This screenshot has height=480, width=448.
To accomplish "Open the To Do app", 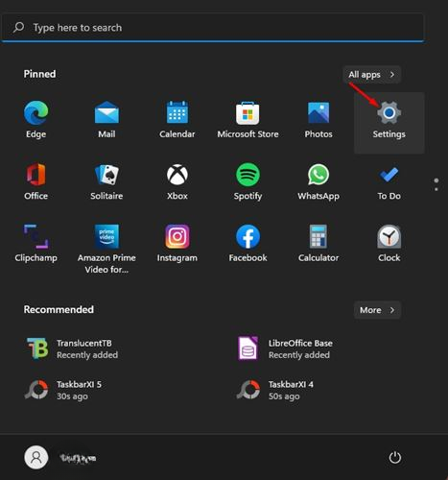I will point(389,181).
